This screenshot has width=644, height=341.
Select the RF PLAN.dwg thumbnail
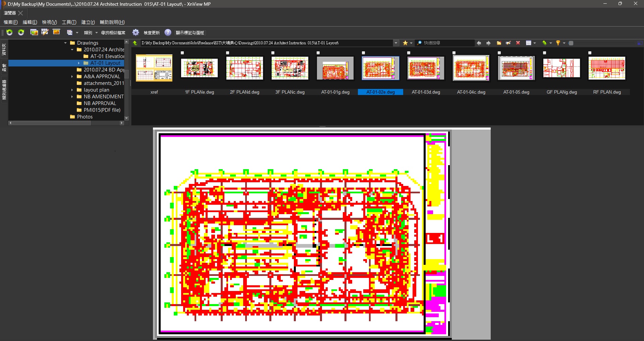click(607, 68)
